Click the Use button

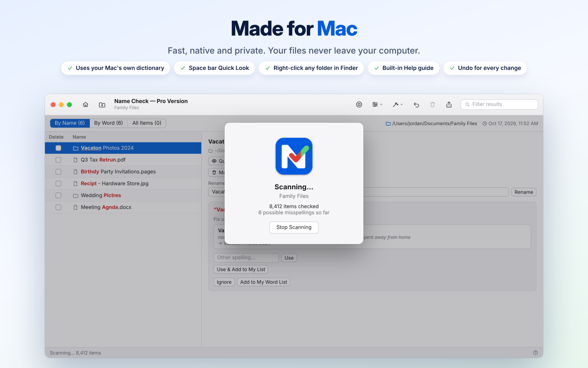289,258
